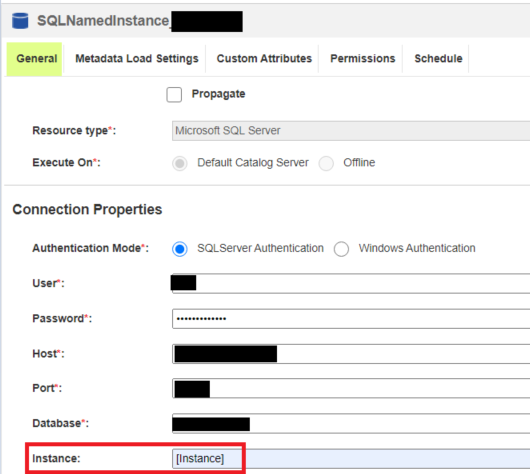Click the blue database resource icon

[x=20, y=21]
